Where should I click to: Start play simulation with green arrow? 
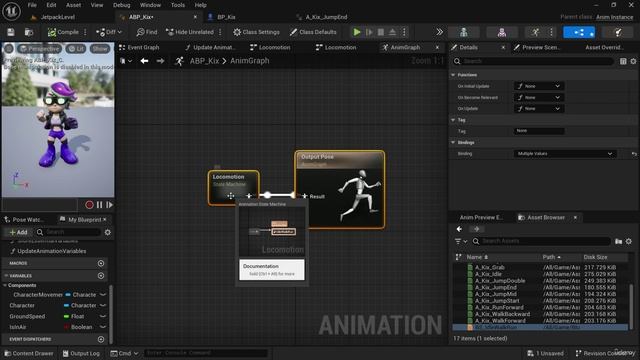(x=357, y=32)
